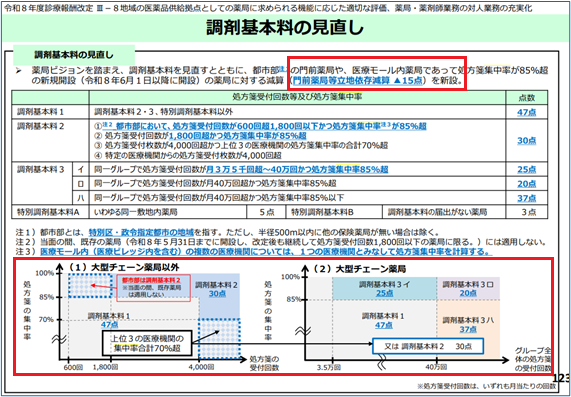
Task: Click the 点数 column header
Action: pyautogui.click(x=527, y=98)
